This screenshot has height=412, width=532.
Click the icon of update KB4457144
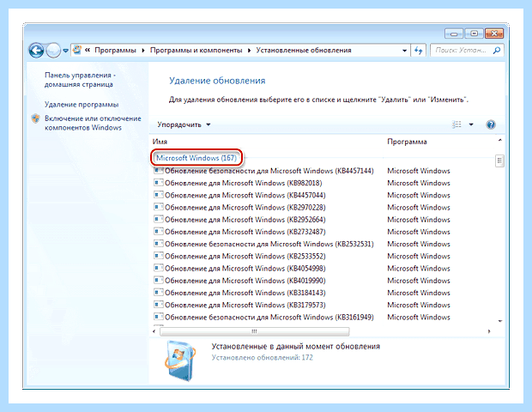click(158, 170)
